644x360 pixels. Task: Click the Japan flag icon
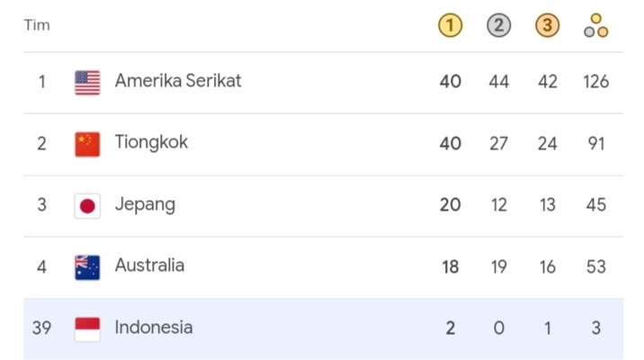(x=87, y=205)
